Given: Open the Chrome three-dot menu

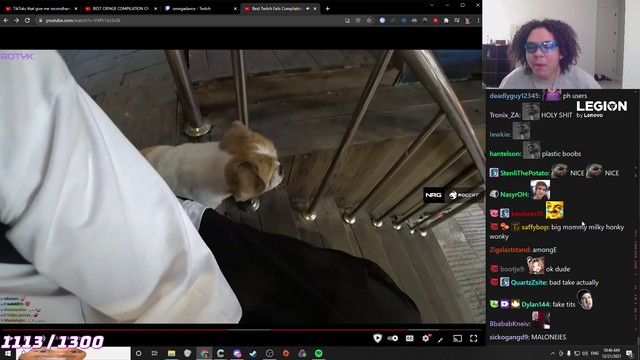Looking at the screenshot, I should 478,20.
